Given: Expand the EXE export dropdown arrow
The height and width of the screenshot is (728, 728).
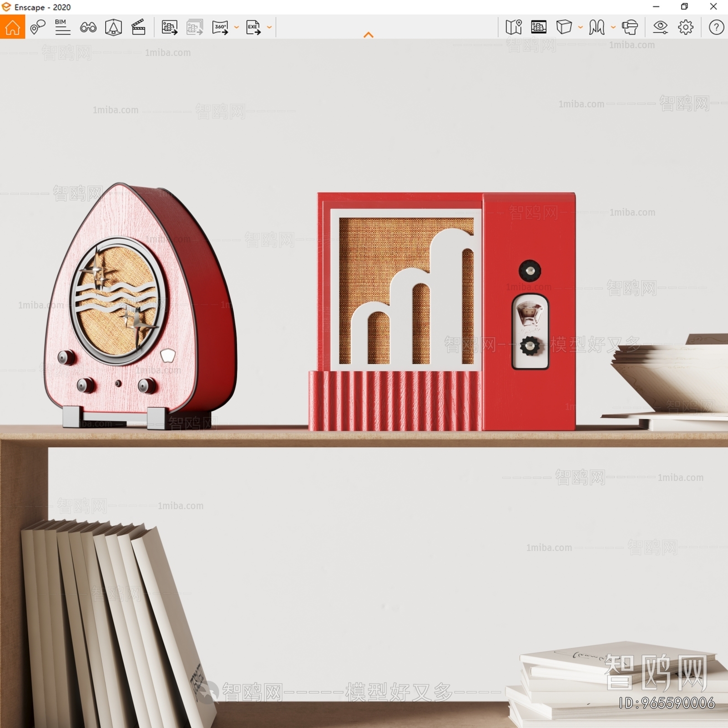Looking at the screenshot, I should [269, 27].
